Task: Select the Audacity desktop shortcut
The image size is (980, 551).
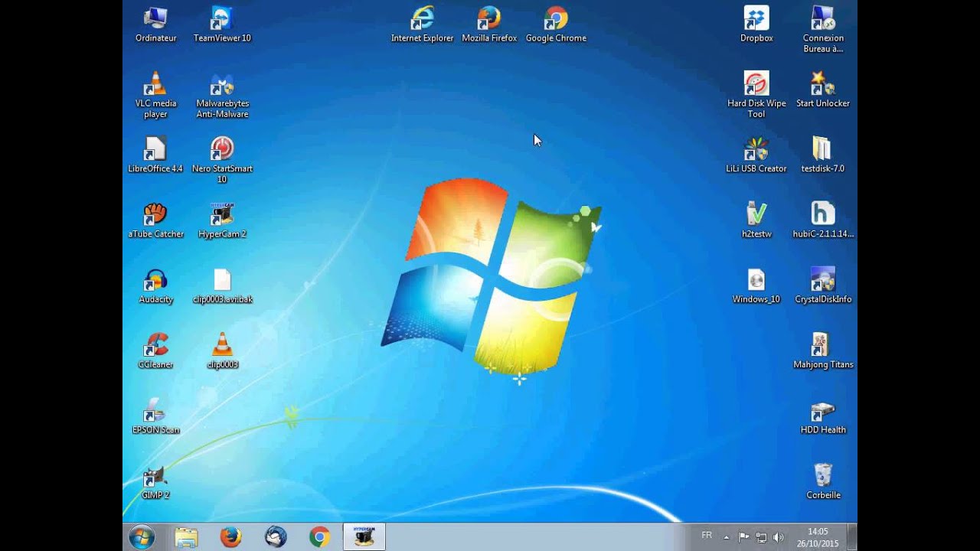Action: [155, 285]
